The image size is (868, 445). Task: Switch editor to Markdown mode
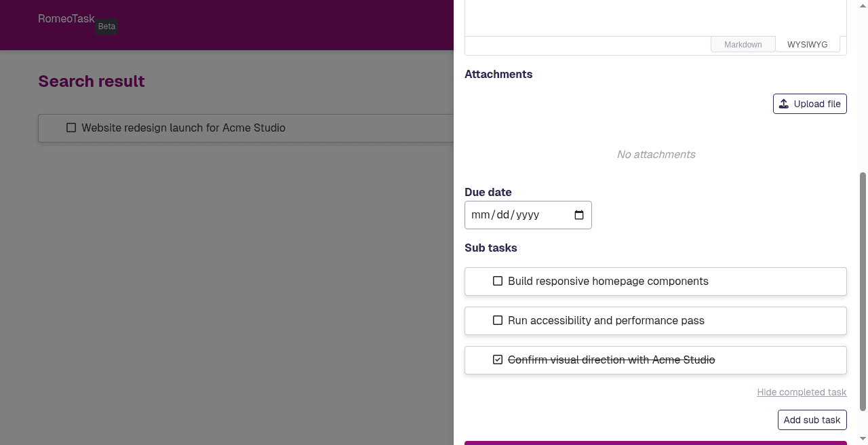[743, 44]
